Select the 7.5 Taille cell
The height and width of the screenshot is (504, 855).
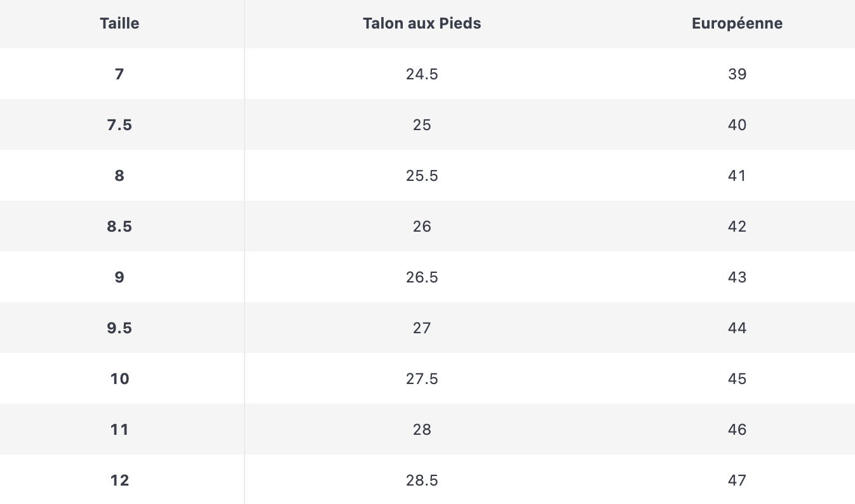click(x=119, y=125)
